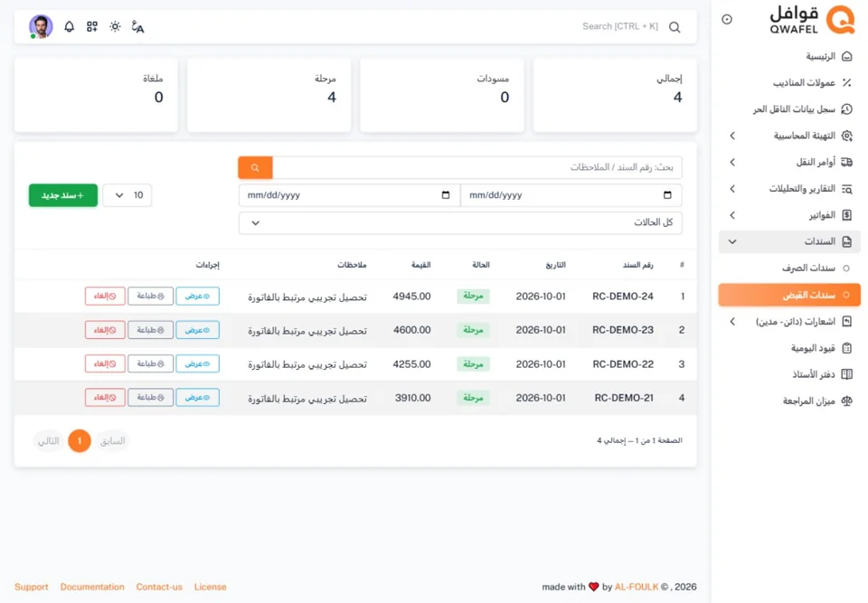Image resolution: width=868 pixels, height=603 pixels.
Task: Select page 1 in pagination
Action: [80, 441]
